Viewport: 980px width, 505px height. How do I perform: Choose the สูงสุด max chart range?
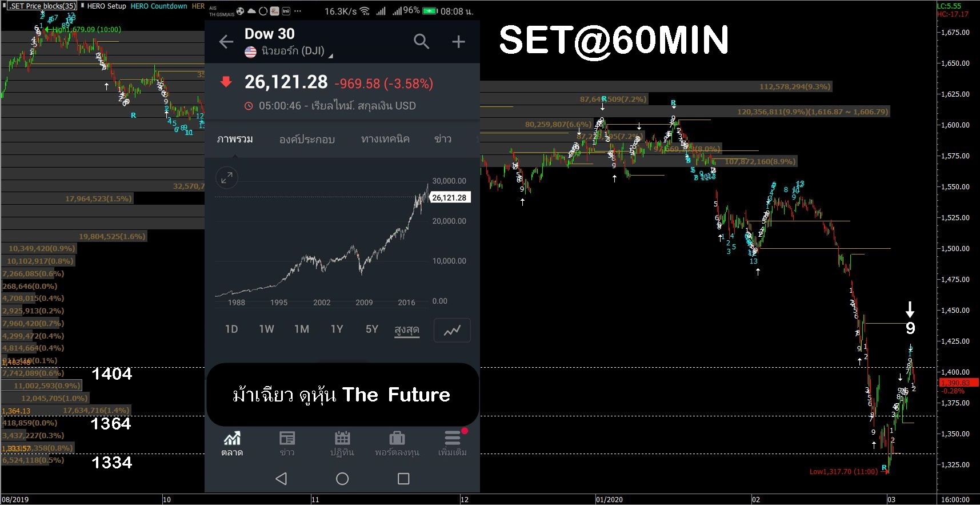407,330
